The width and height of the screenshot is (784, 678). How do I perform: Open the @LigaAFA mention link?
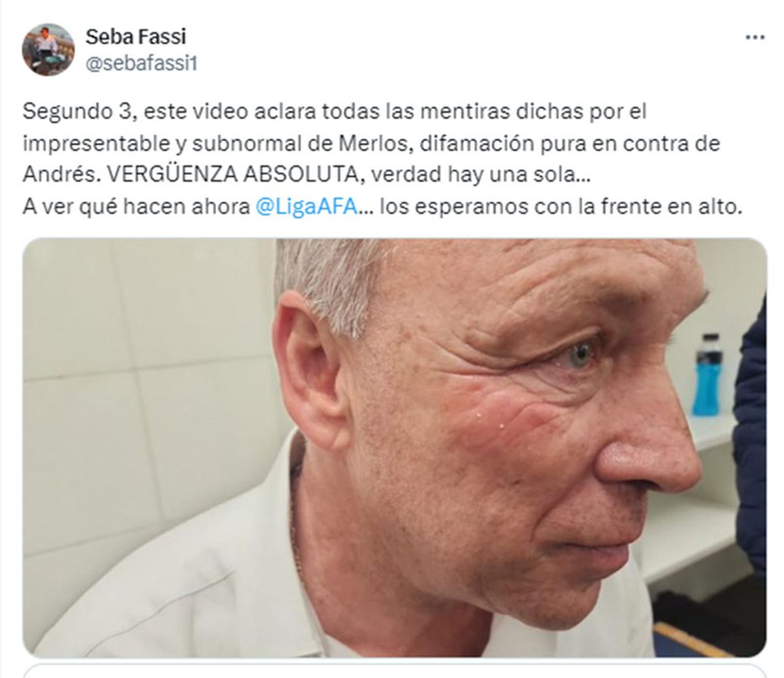coord(307,207)
